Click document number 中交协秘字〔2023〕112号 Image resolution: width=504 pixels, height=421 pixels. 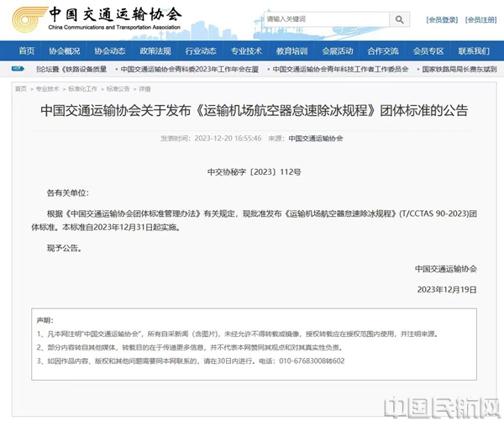(x=254, y=172)
